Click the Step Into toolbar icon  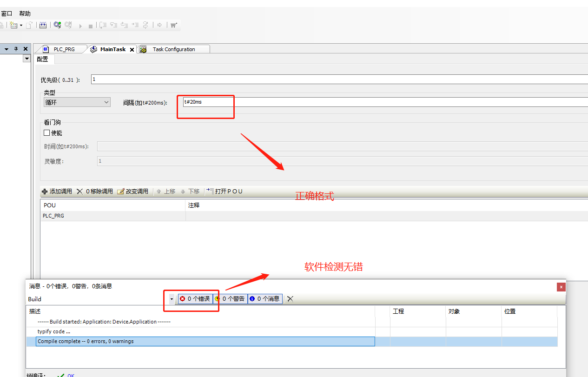click(x=114, y=25)
